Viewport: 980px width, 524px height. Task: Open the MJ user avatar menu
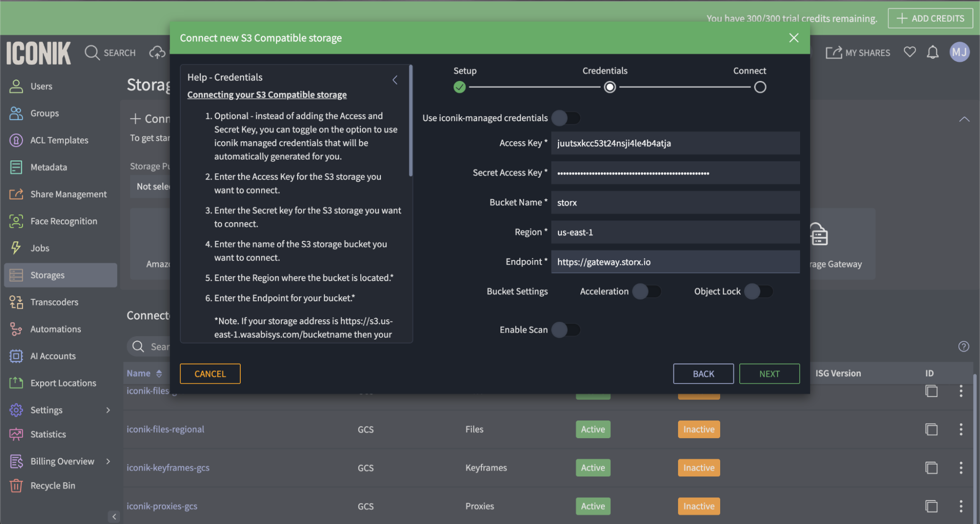(959, 52)
